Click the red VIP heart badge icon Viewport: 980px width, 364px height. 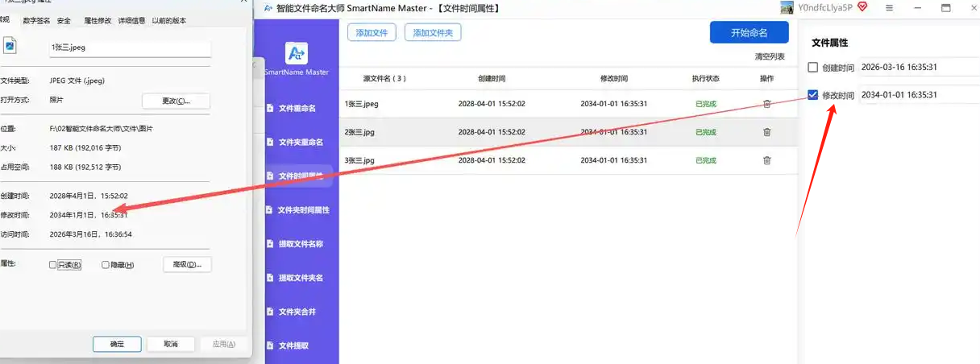point(862,7)
